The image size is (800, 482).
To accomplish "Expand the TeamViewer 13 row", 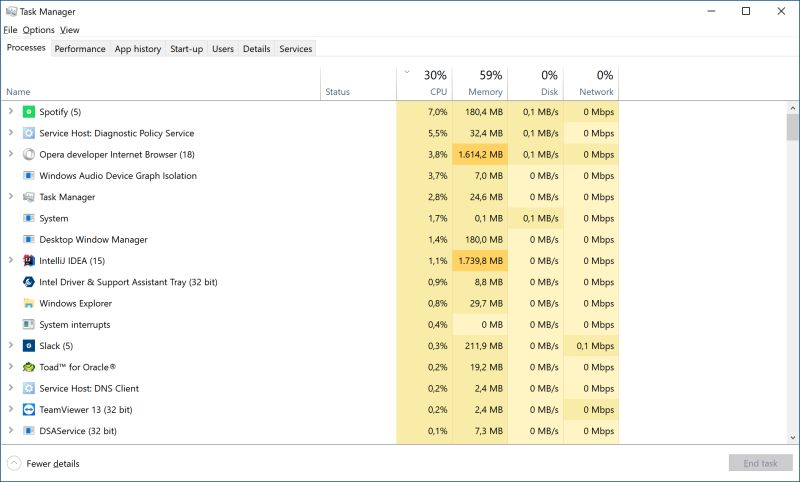I will click(x=11, y=409).
